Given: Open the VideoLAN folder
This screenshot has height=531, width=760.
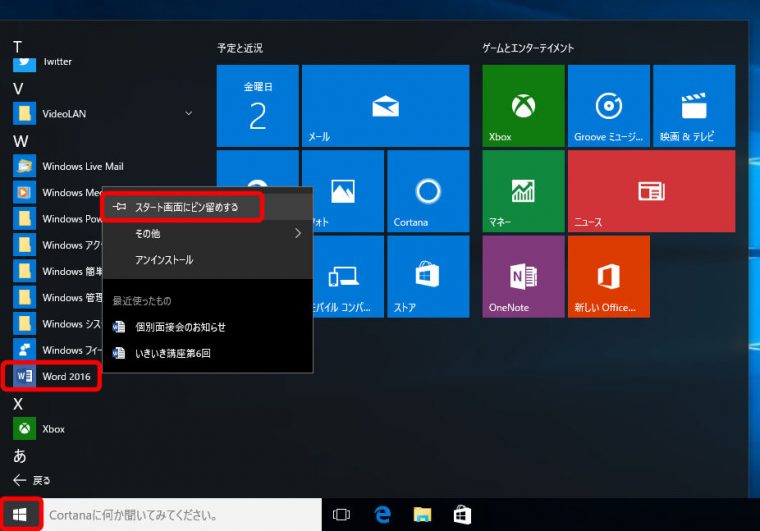Looking at the screenshot, I should 102,114.
